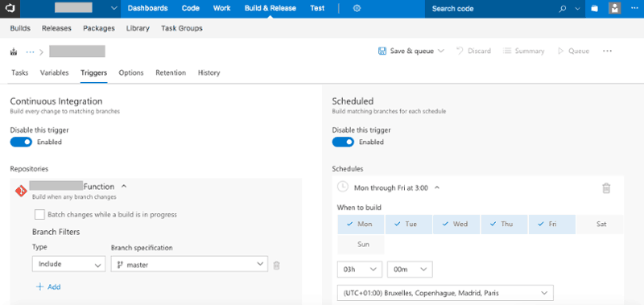644x305 pixels.
Task: Switch to the History tab
Action: coord(209,72)
